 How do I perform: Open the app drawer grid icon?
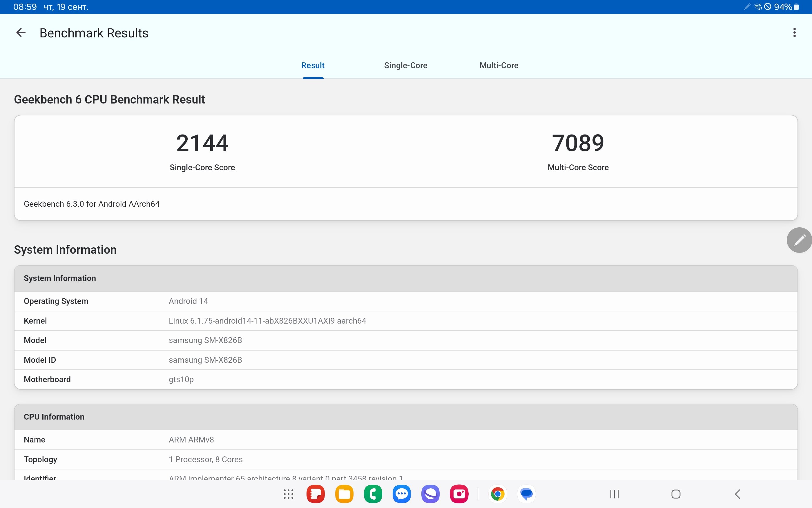[288, 494]
